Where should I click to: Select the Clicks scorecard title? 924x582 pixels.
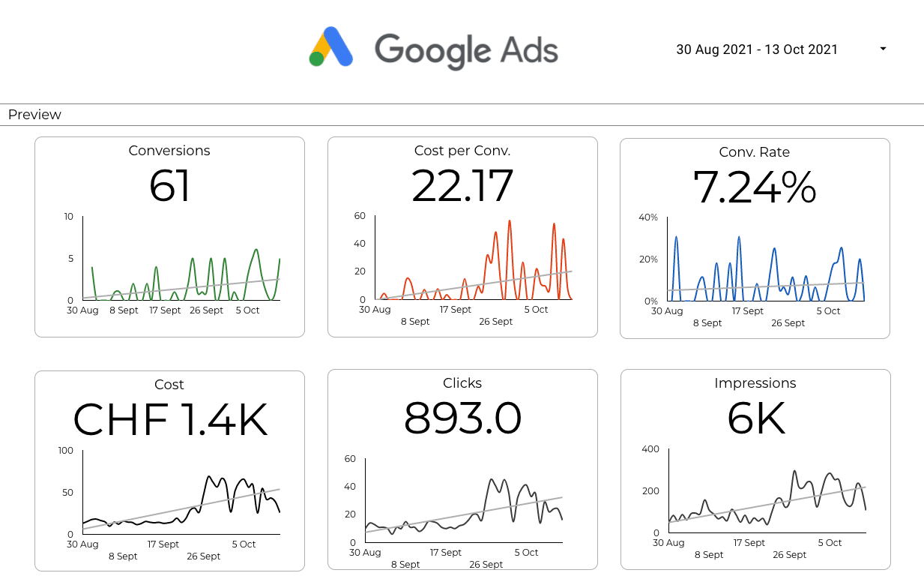click(462, 383)
